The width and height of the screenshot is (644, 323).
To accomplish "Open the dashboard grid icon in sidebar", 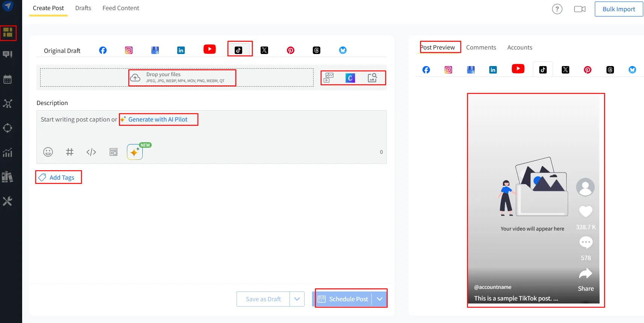I will (8, 33).
